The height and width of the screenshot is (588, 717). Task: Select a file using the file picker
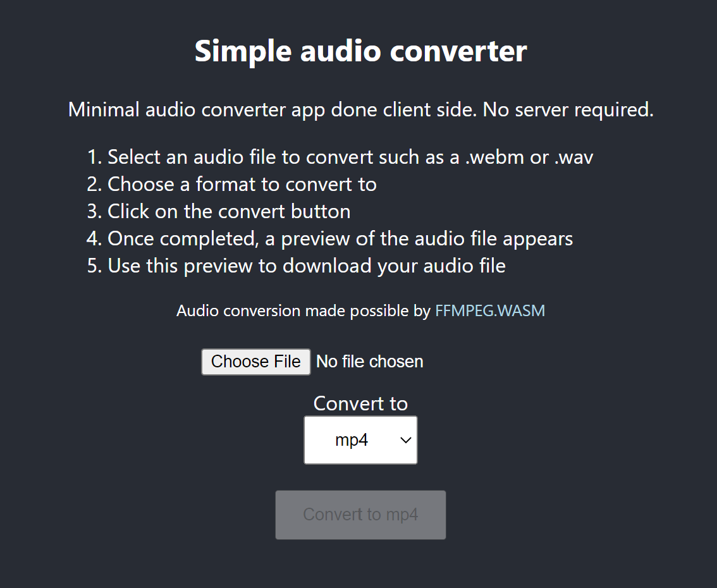(255, 361)
